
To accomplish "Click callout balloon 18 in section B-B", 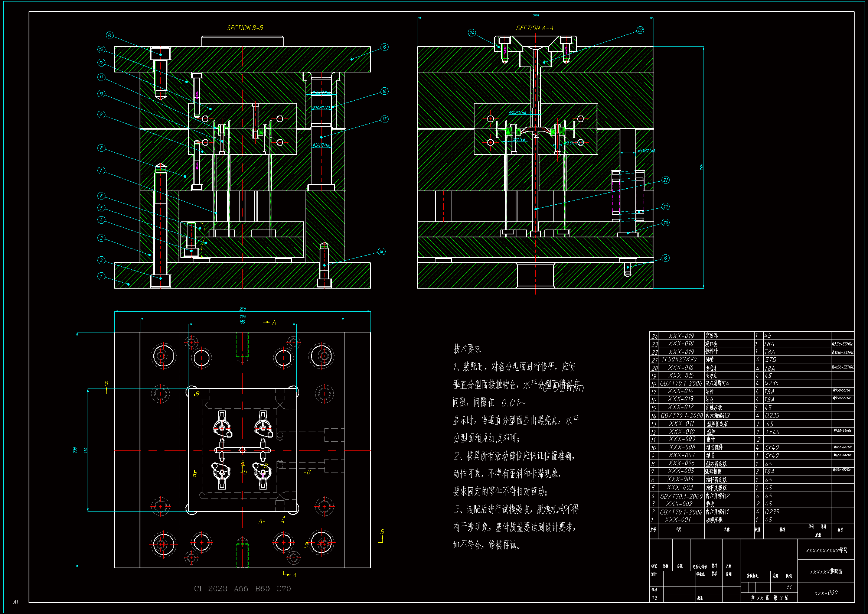I will [x=381, y=251].
